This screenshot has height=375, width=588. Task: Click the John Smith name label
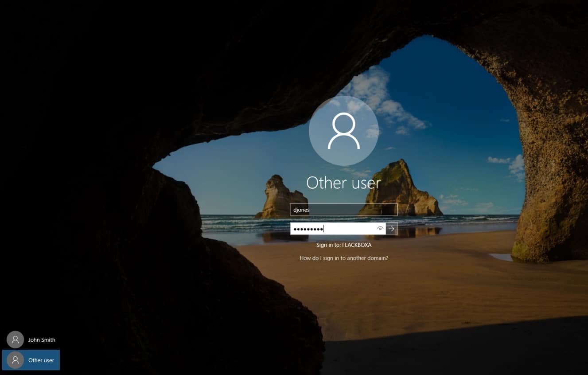click(x=42, y=340)
